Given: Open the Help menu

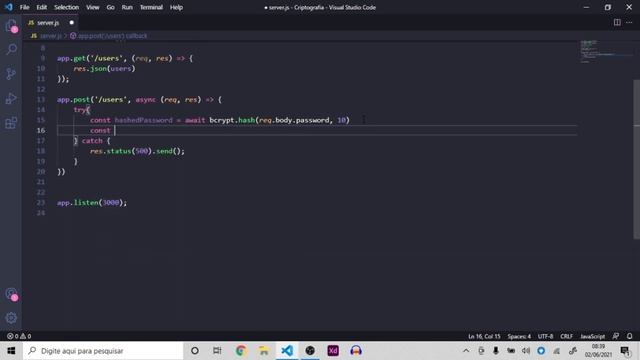Looking at the screenshot, I should tap(176, 7).
